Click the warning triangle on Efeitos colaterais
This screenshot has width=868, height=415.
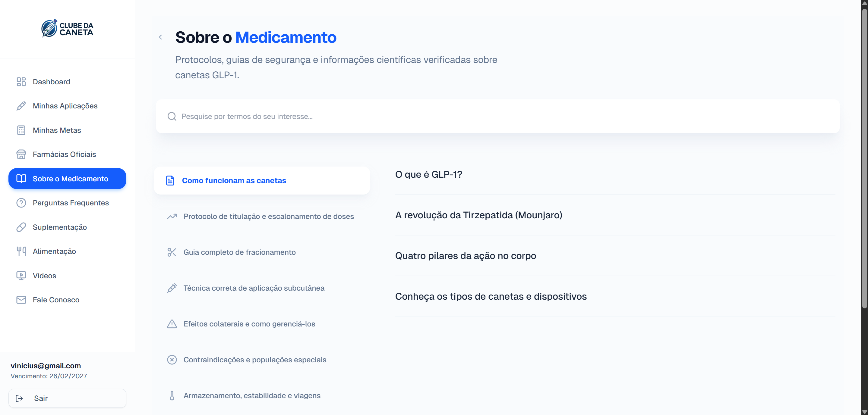coord(172,324)
